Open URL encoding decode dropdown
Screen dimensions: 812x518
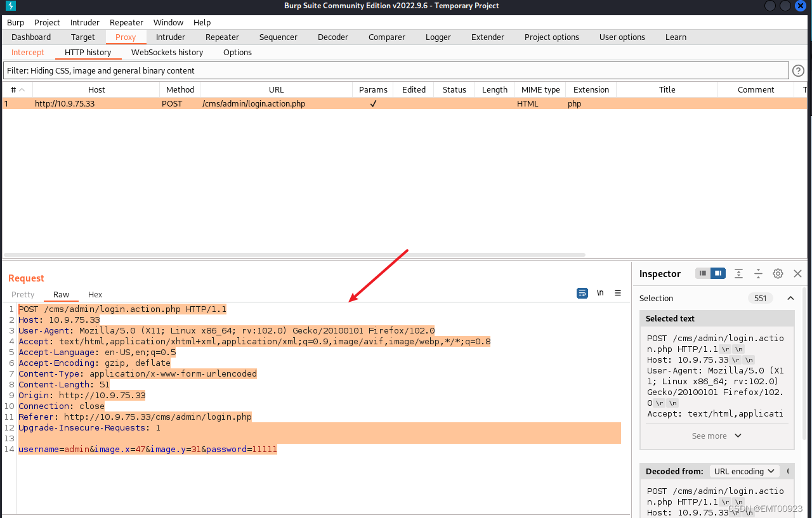(744, 471)
